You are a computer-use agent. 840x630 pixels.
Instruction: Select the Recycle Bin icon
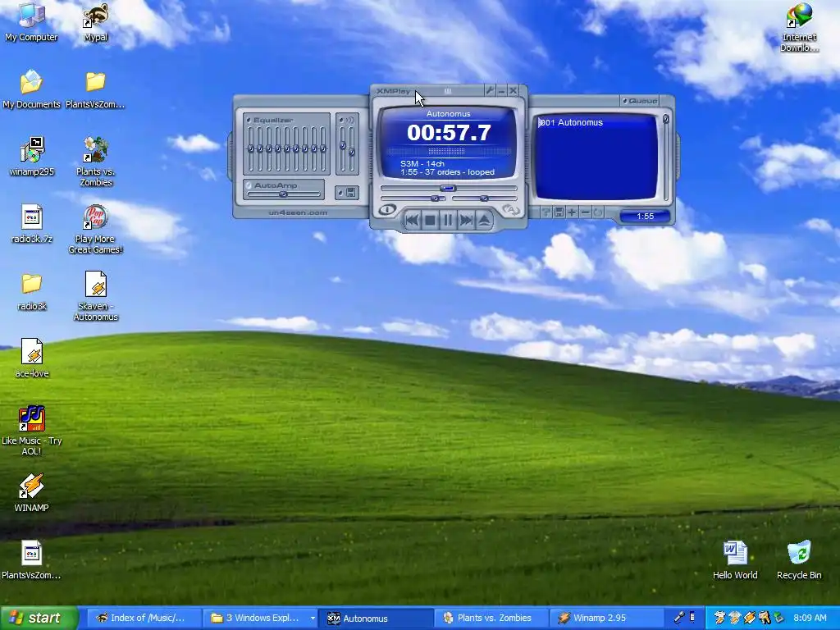coord(799,560)
